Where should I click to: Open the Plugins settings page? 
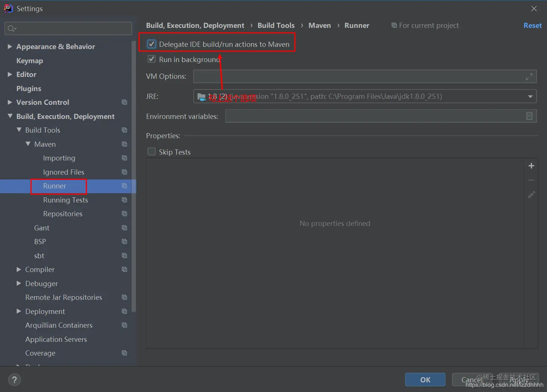tap(29, 88)
